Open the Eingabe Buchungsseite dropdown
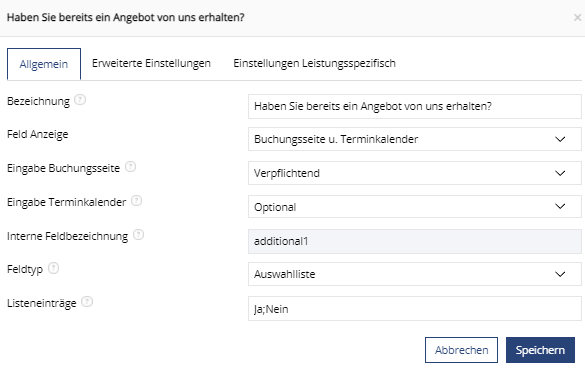This screenshot has width=585, height=369. (414, 173)
